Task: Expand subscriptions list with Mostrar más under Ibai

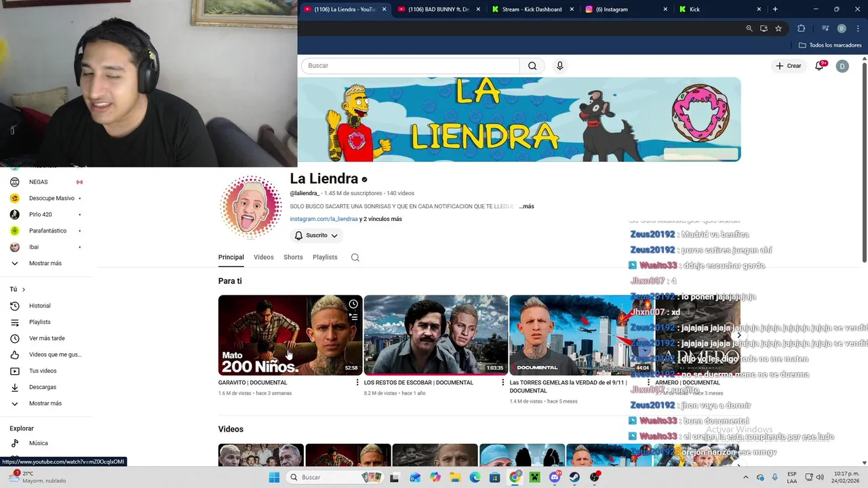Action: pyautogui.click(x=46, y=263)
